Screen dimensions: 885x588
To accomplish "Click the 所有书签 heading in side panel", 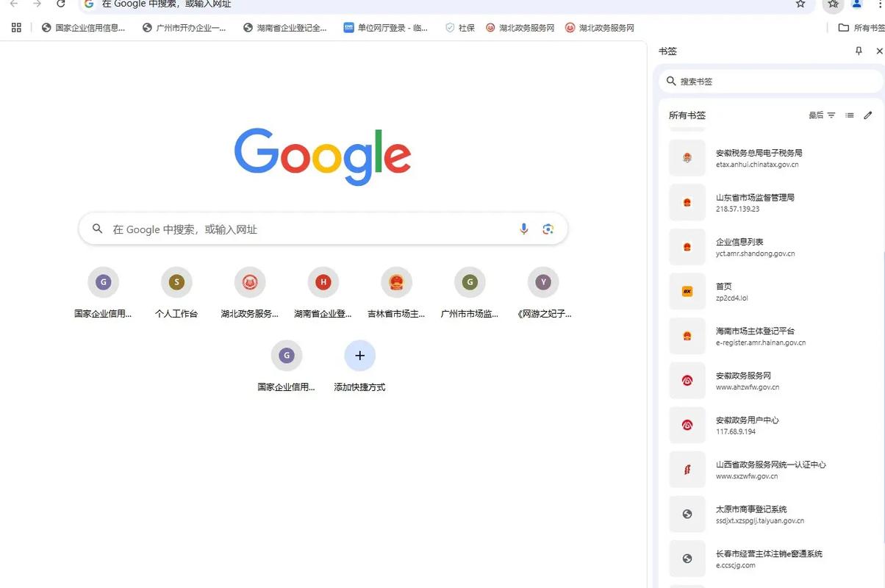I will [x=687, y=115].
